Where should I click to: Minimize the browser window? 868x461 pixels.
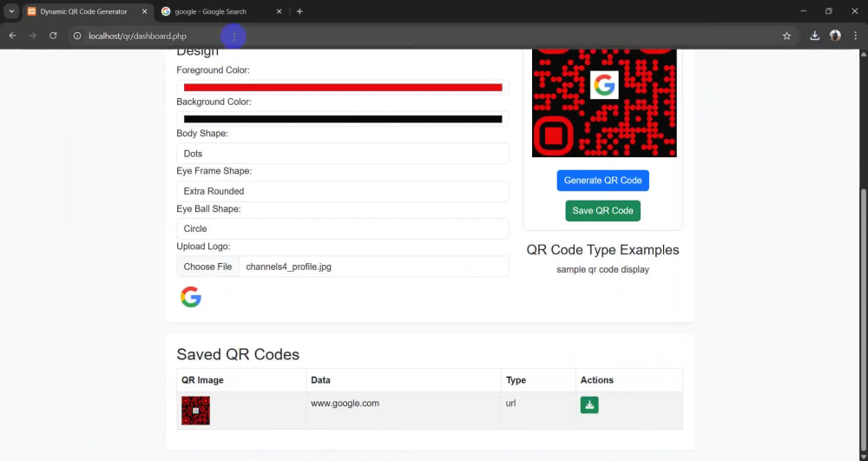803,11
